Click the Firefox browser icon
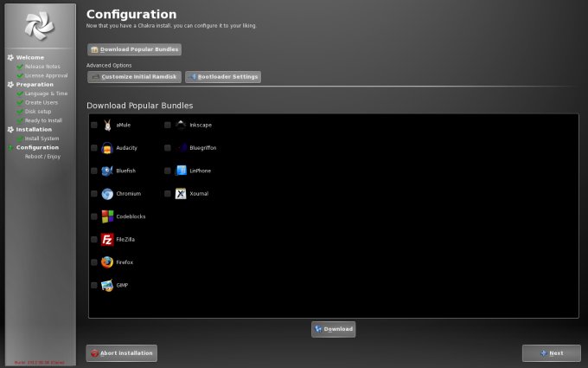 pos(107,262)
